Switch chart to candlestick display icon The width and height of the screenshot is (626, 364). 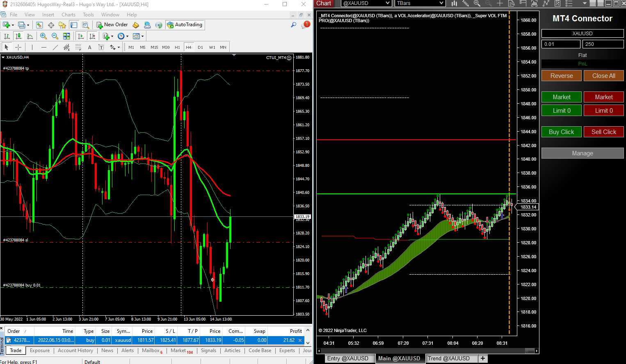18,36
